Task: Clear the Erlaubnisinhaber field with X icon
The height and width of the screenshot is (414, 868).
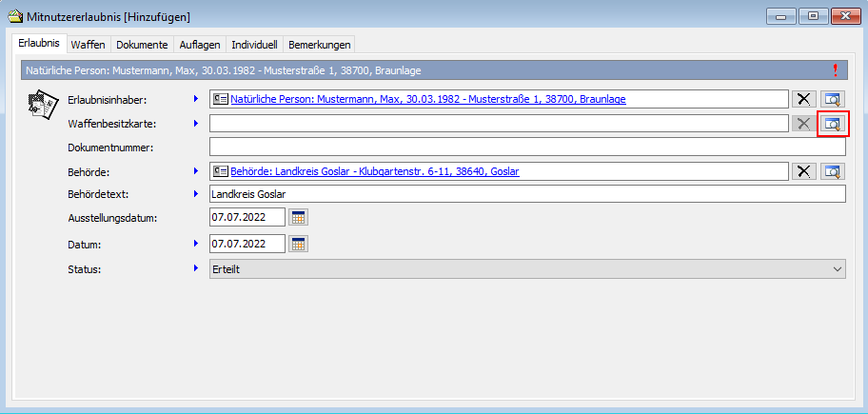Action: pos(804,99)
